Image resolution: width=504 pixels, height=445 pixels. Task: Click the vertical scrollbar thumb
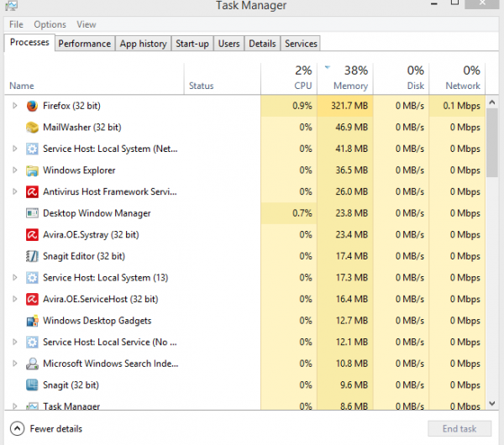click(491, 143)
